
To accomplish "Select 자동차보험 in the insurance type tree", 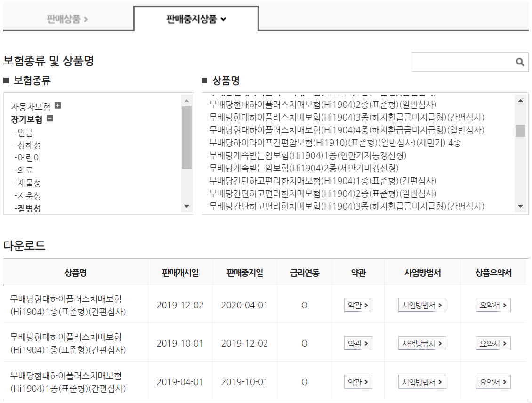I will (31, 106).
